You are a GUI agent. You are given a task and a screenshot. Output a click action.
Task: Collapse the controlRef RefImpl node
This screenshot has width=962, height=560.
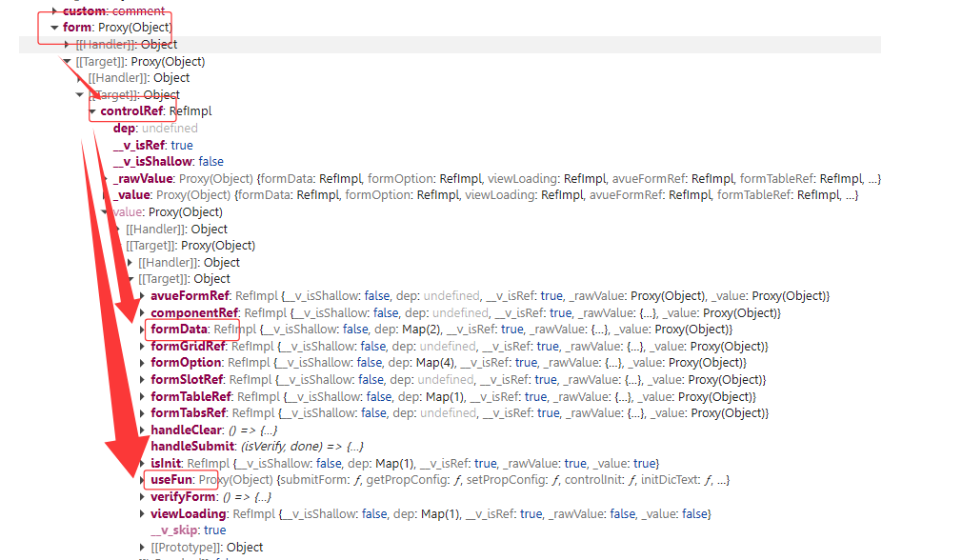pos(92,111)
